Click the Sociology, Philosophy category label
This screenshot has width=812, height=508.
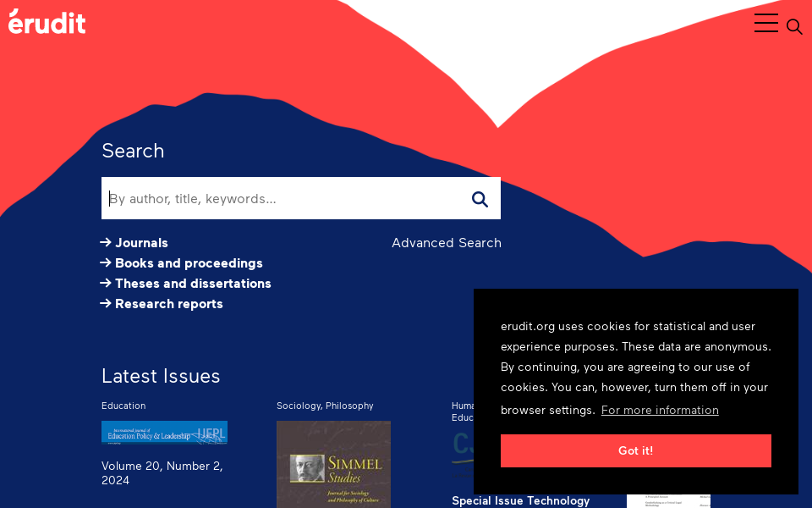(x=325, y=406)
